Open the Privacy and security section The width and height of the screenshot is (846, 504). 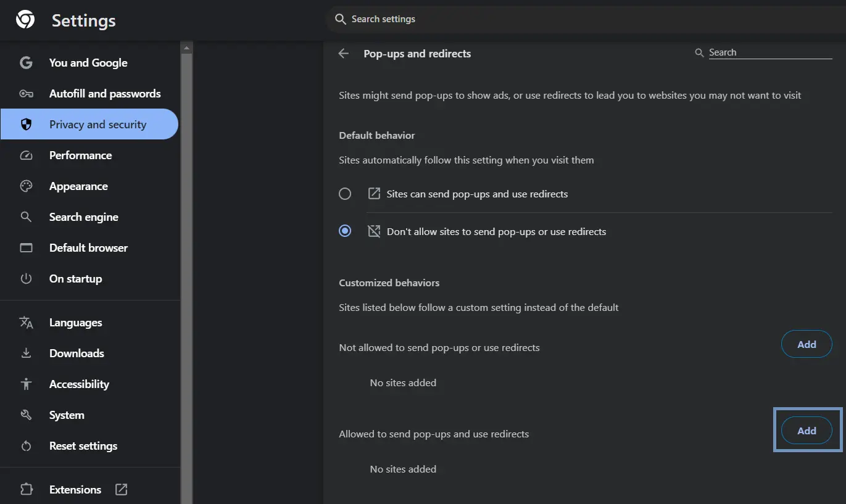pos(97,125)
